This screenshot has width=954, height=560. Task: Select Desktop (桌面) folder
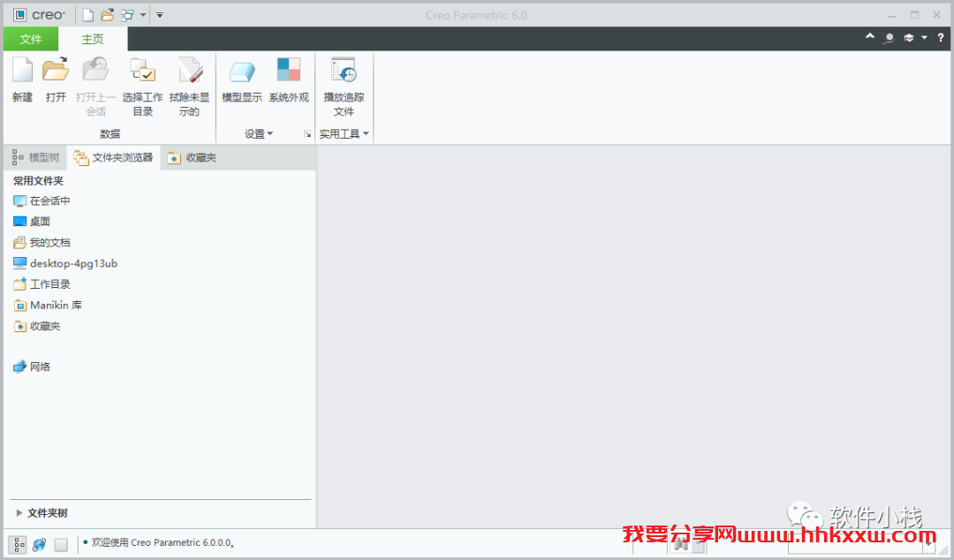pos(32,222)
